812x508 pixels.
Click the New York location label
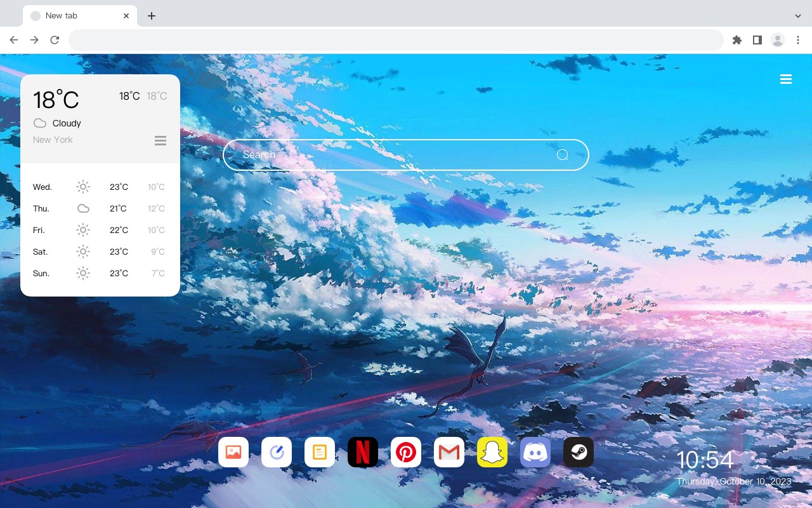(53, 140)
